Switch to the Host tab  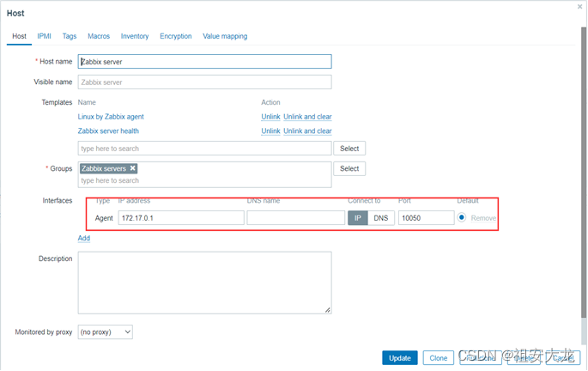pos(19,36)
